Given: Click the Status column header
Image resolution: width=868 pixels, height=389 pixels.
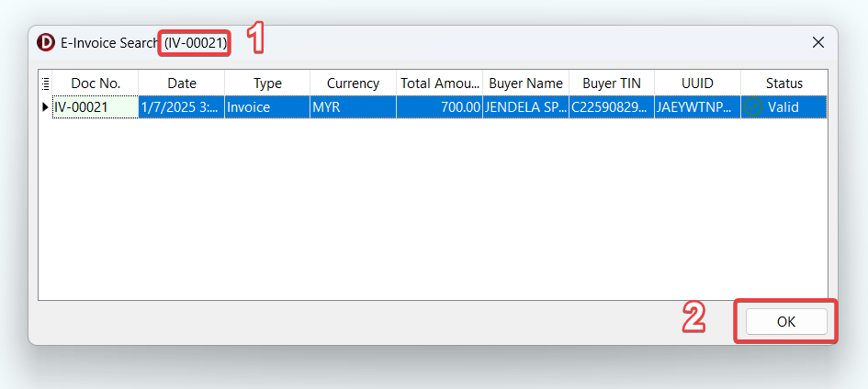Looking at the screenshot, I should [783, 83].
